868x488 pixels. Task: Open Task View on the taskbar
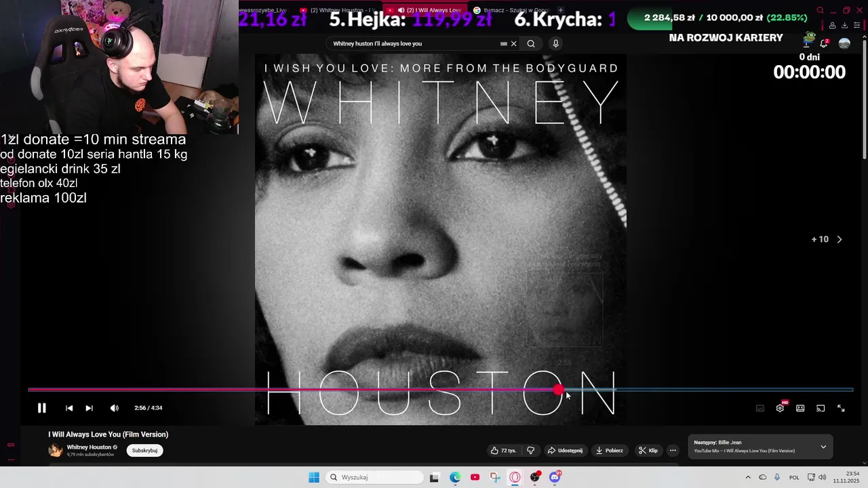(x=434, y=477)
